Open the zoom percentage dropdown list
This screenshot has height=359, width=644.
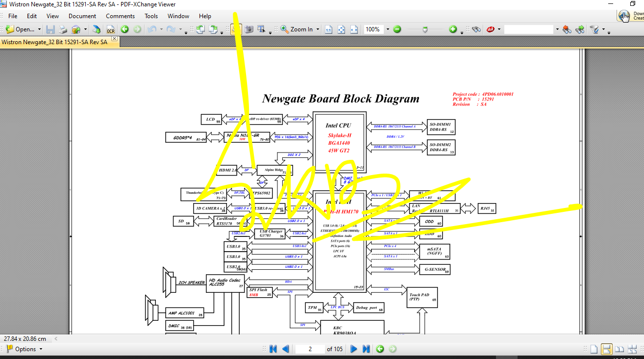click(388, 29)
